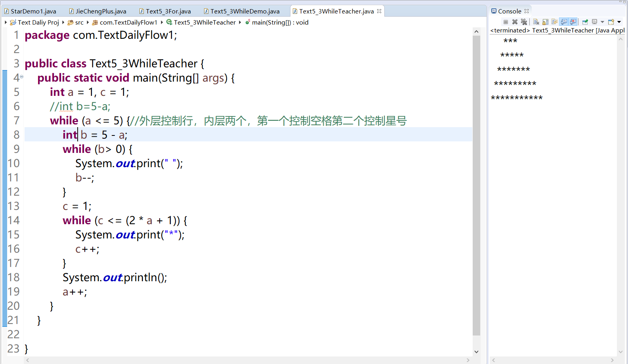Screen dimensions: 628x364
Task: Switch to the JieChengPlus.java tab
Action: 97,11
